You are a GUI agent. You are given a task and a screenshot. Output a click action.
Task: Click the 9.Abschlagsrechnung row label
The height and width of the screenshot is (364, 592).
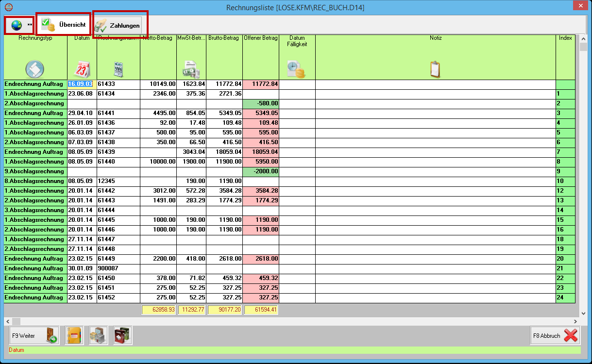point(35,171)
